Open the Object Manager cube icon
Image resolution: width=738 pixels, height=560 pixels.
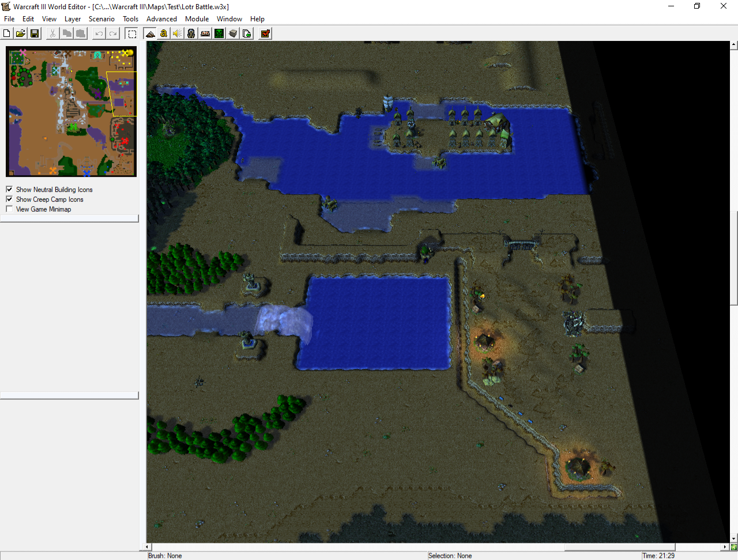(x=233, y=33)
